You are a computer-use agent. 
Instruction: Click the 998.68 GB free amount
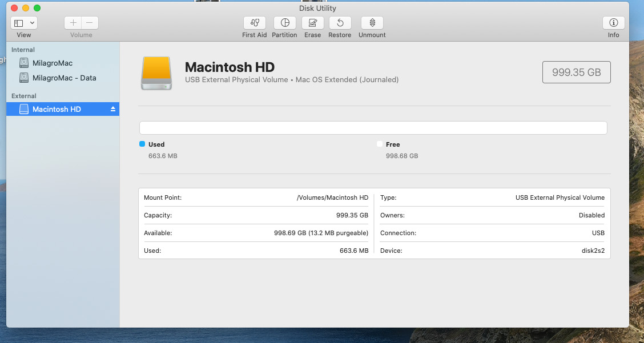(402, 156)
